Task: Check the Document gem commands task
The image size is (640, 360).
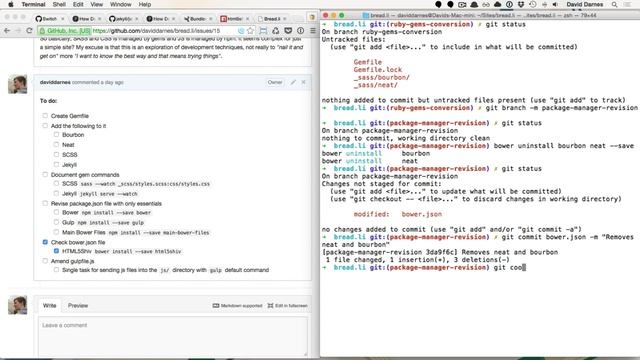Action: 45,174
